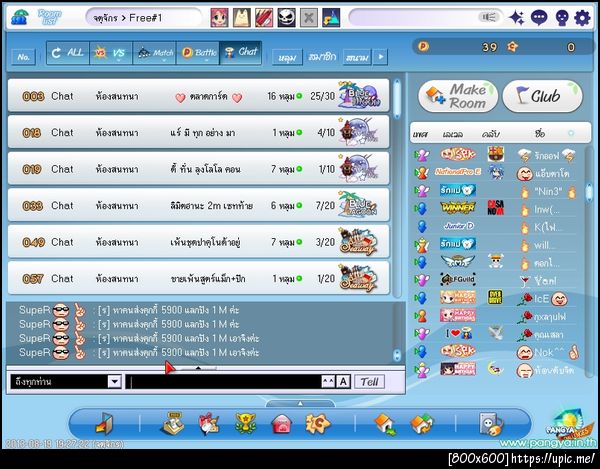Sort player list by เลเวล column
600x469 pixels.
453,134
